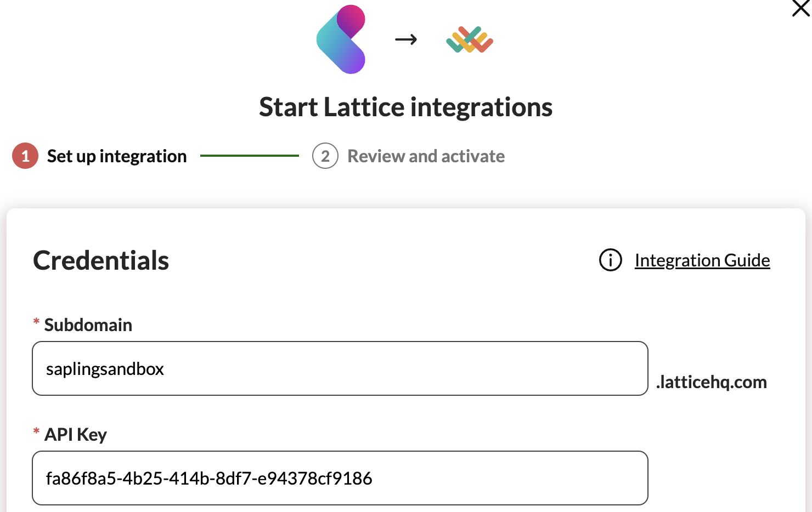
Task: Click the Start Lattice integrations heading
Action: click(x=406, y=107)
